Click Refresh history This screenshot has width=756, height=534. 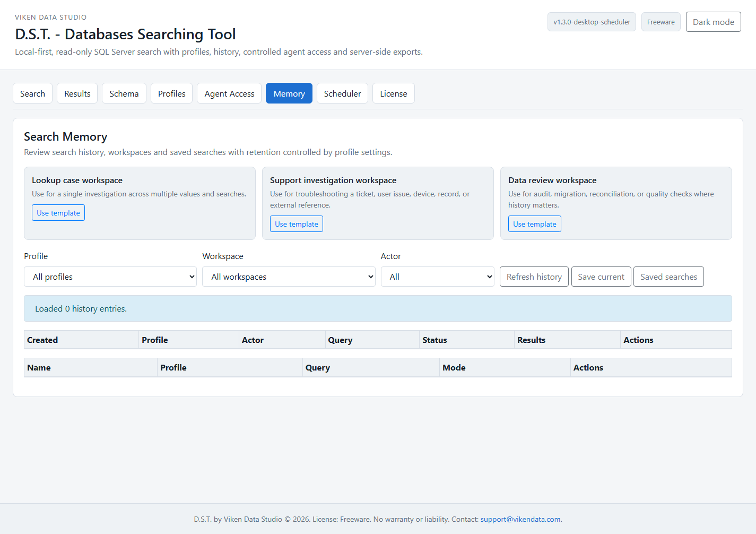click(x=534, y=277)
